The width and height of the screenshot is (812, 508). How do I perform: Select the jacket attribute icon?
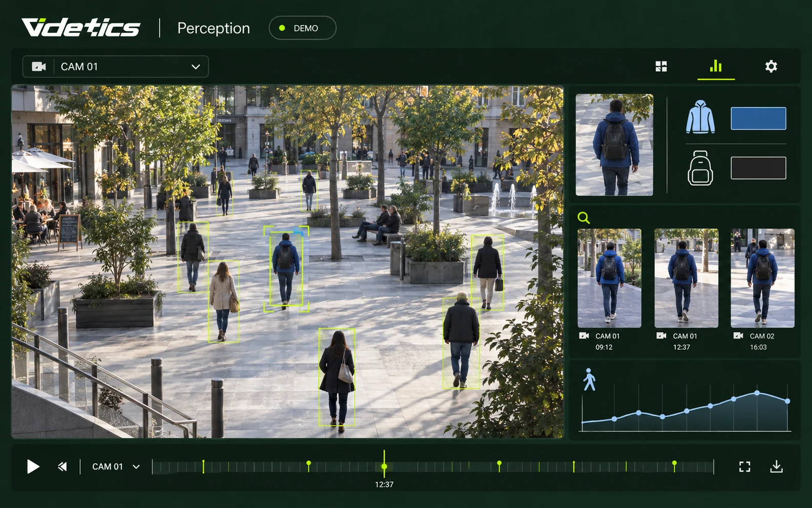click(700, 117)
